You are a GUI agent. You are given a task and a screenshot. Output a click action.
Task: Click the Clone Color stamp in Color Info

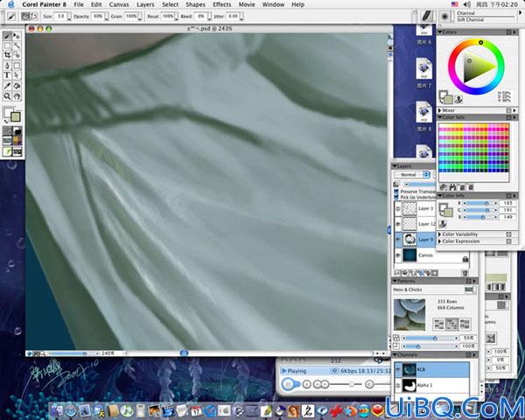pyautogui.click(x=443, y=224)
